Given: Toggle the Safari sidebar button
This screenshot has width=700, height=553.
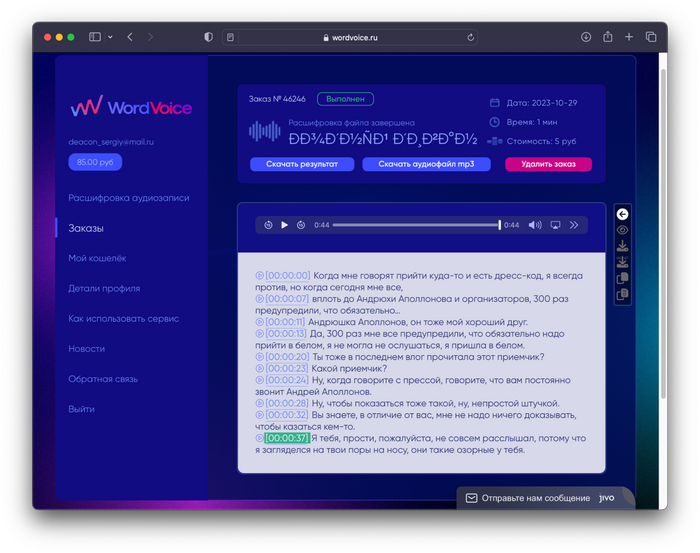Looking at the screenshot, I should pos(95,37).
